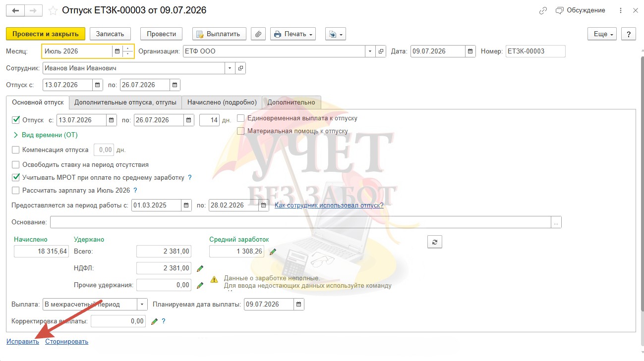Image resolution: width=644 pixels, height=361 pixels.
Task: Navigate back with left arrow
Action: coord(15,10)
